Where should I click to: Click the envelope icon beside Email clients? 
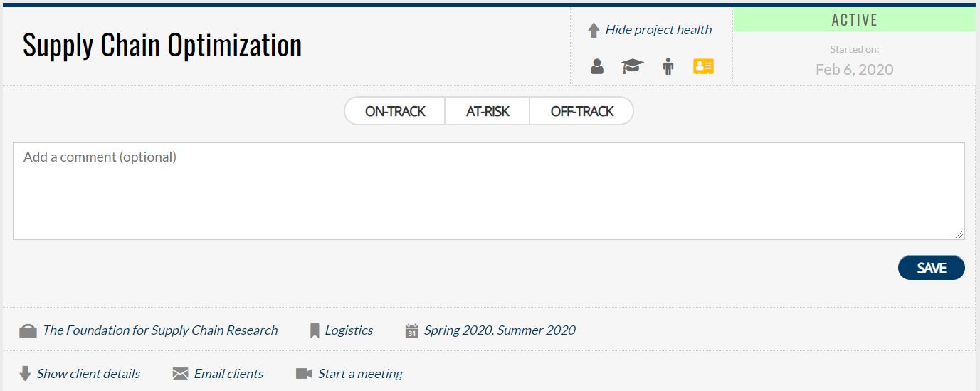pos(181,374)
